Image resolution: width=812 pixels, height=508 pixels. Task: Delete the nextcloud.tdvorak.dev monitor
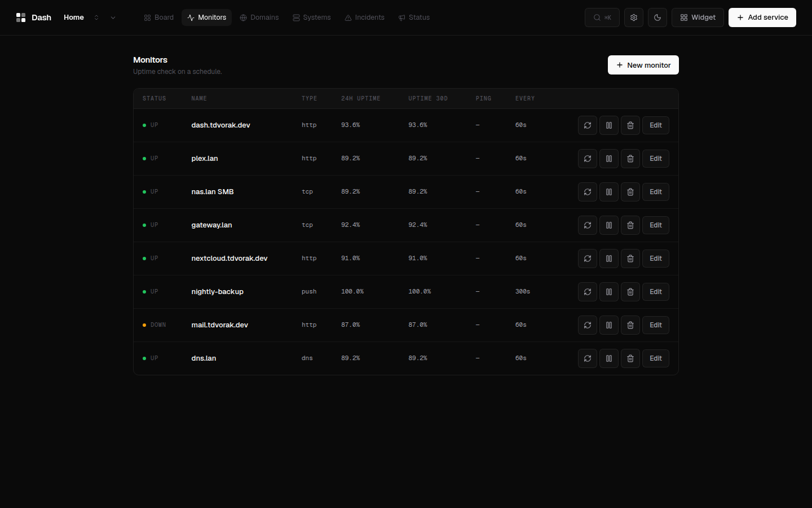coord(630,259)
